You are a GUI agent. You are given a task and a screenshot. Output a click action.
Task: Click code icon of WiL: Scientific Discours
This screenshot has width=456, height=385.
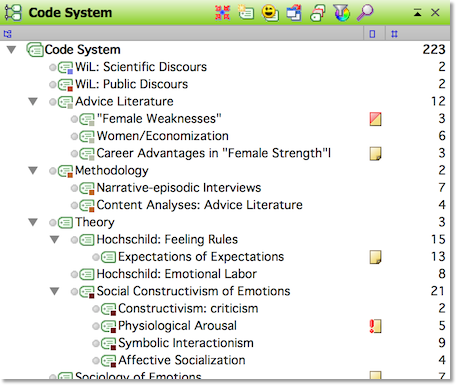pos(65,67)
